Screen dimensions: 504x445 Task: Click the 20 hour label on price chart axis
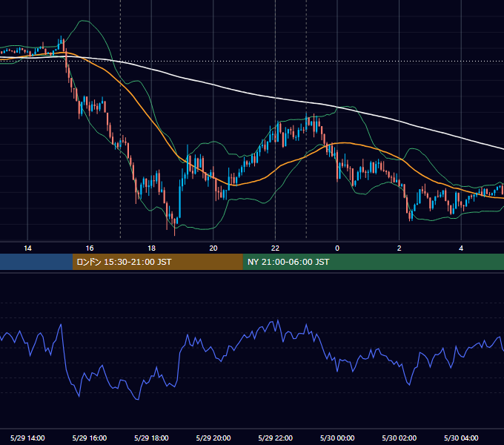pyautogui.click(x=213, y=248)
